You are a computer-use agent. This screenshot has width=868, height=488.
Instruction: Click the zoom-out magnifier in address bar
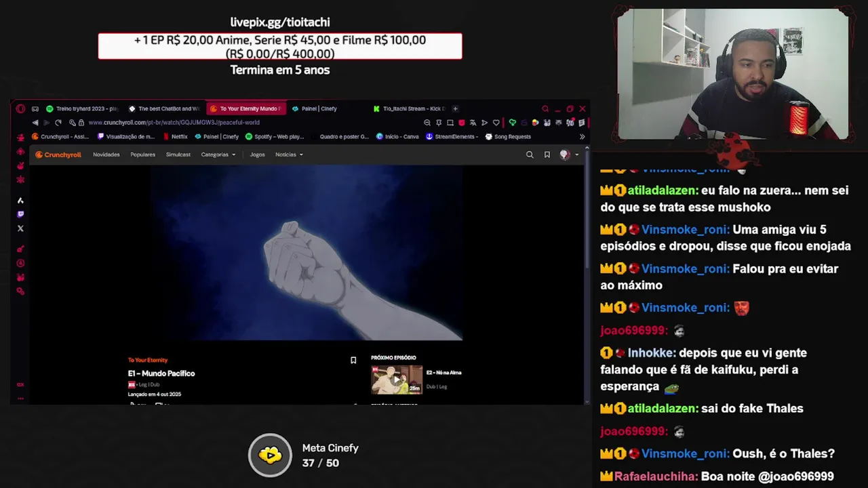coord(427,123)
